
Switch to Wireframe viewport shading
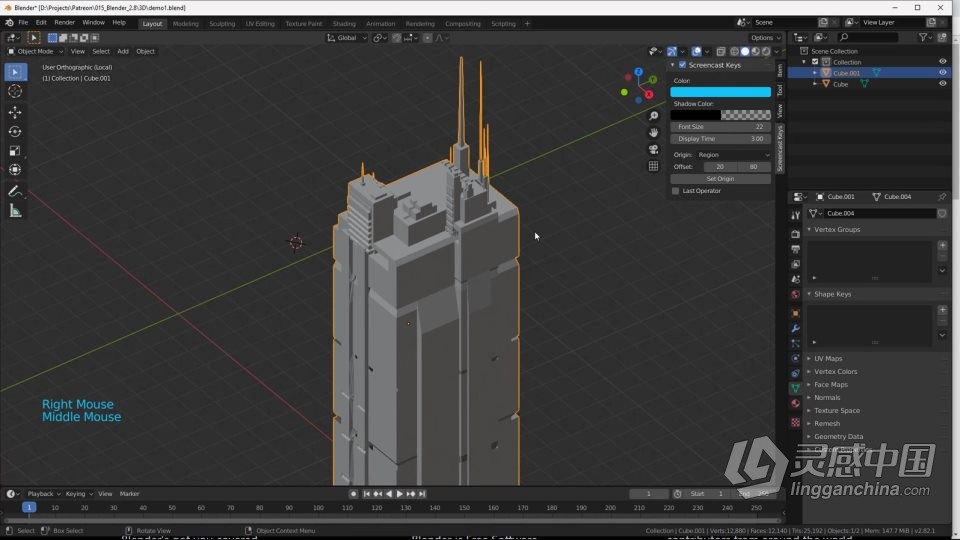tap(734, 51)
